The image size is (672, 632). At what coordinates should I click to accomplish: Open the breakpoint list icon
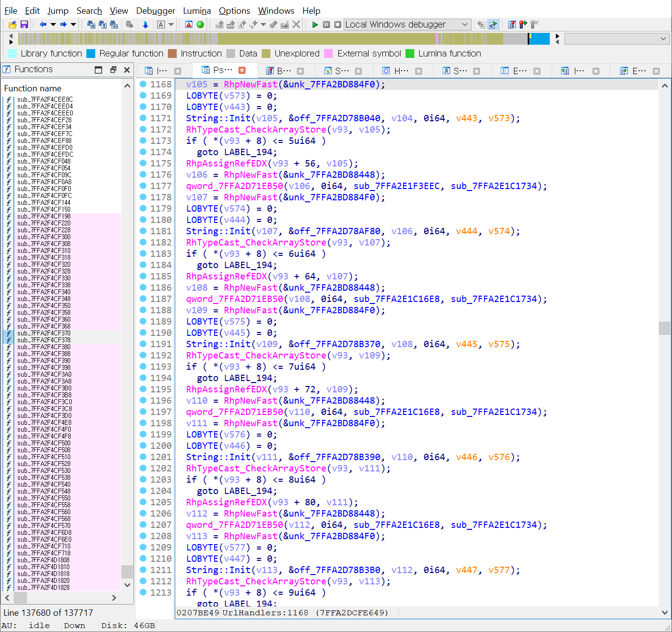tap(512, 25)
